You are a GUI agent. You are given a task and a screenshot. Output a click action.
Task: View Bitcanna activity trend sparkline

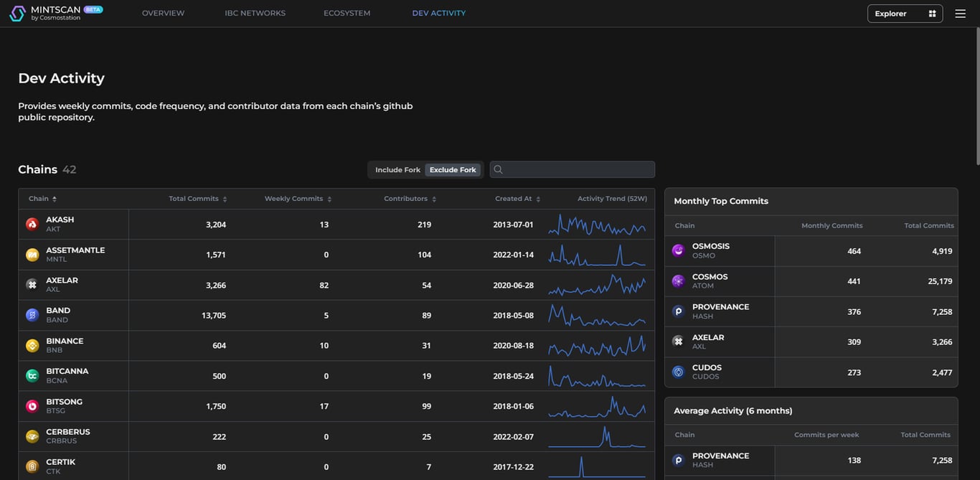(x=597, y=376)
